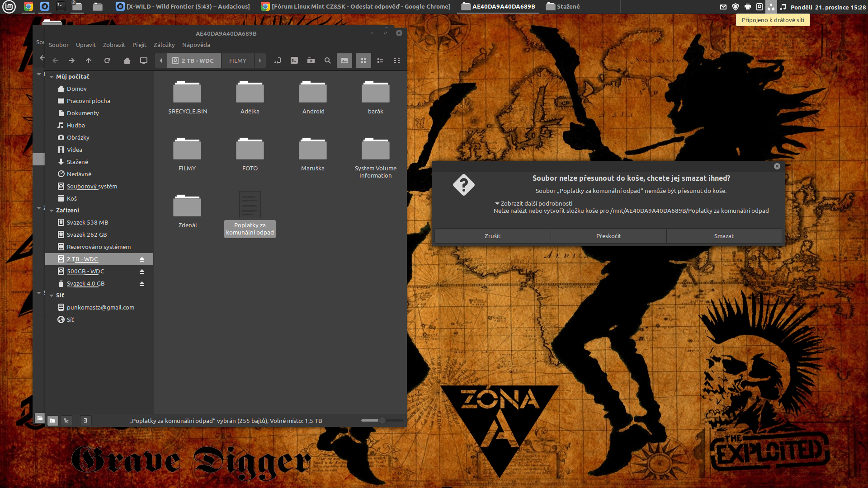This screenshot has height=488, width=868.
Task: Collapse the Zařízení section
Action: click(x=52, y=211)
